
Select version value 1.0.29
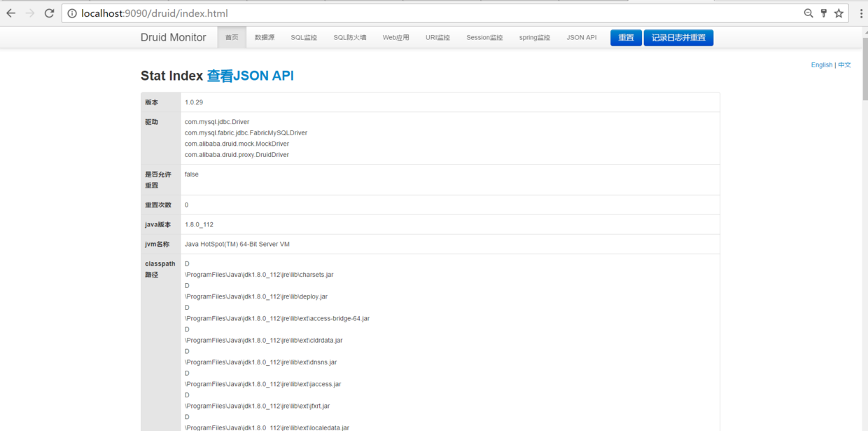point(194,102)
